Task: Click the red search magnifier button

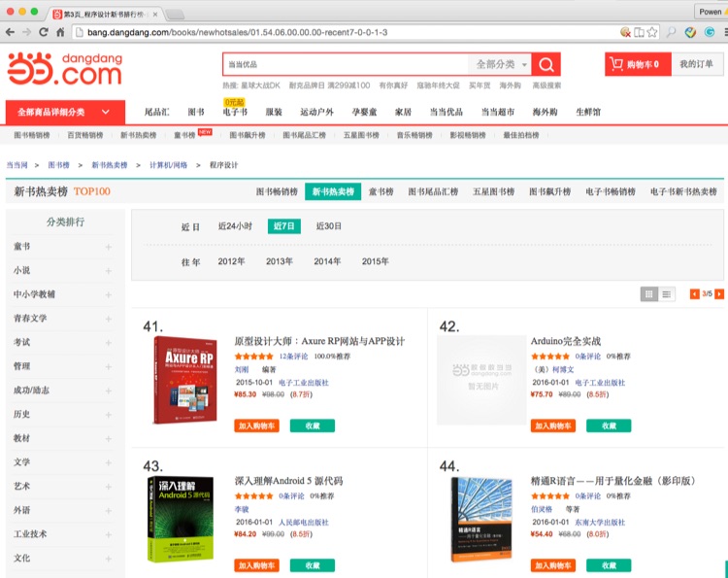Action: click(546, 64)
